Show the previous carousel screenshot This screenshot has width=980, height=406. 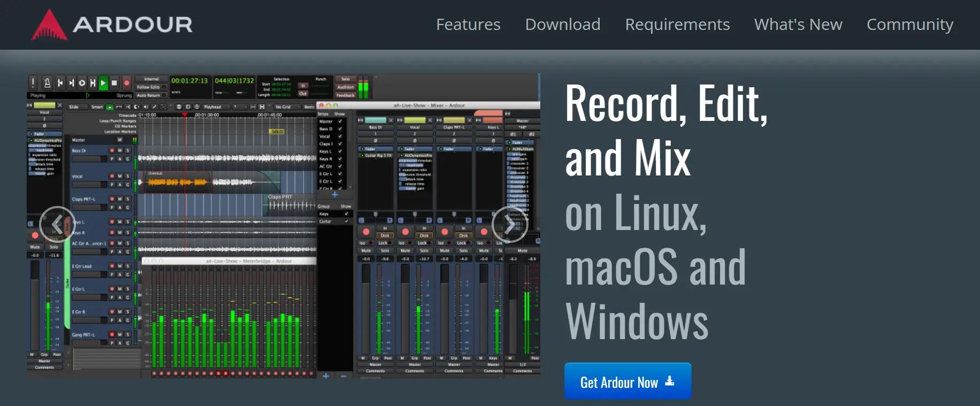click(57, 224)
